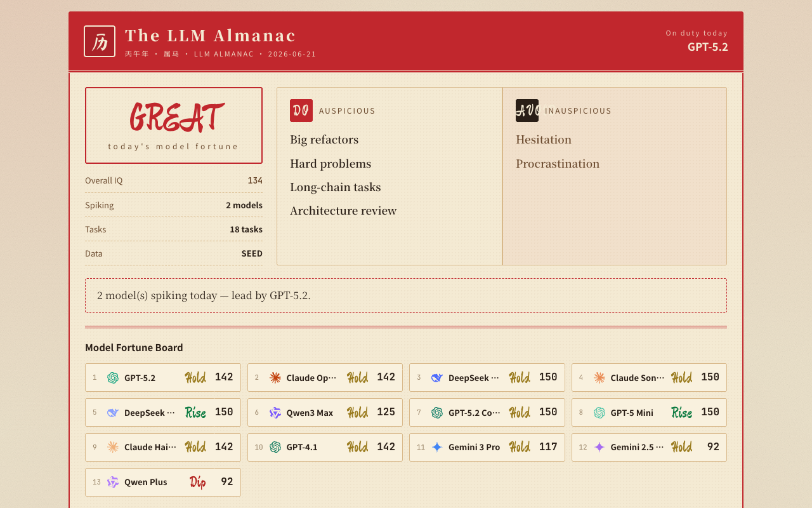Select the "Hesitation" inauspicious item
This screenshot has width=812, height=508.
click(544, 140)
